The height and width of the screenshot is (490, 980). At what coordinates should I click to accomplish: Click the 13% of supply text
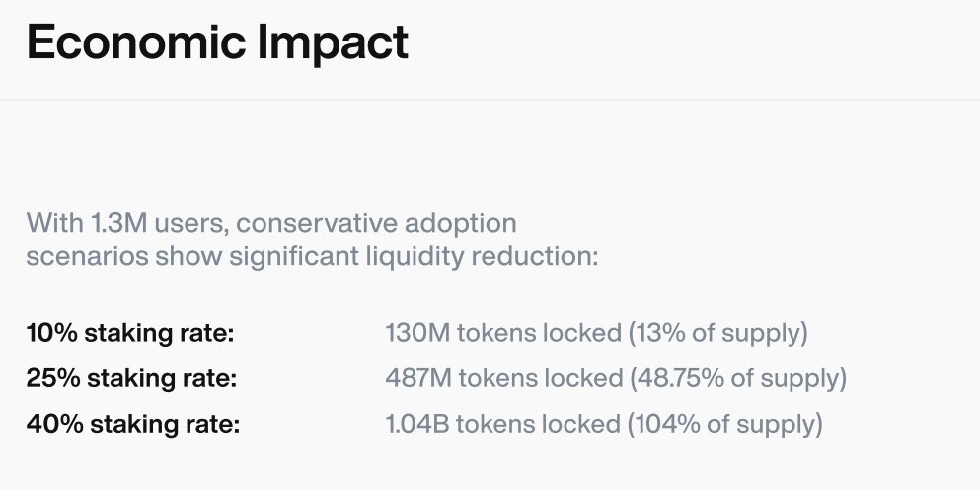coord(718,333)
